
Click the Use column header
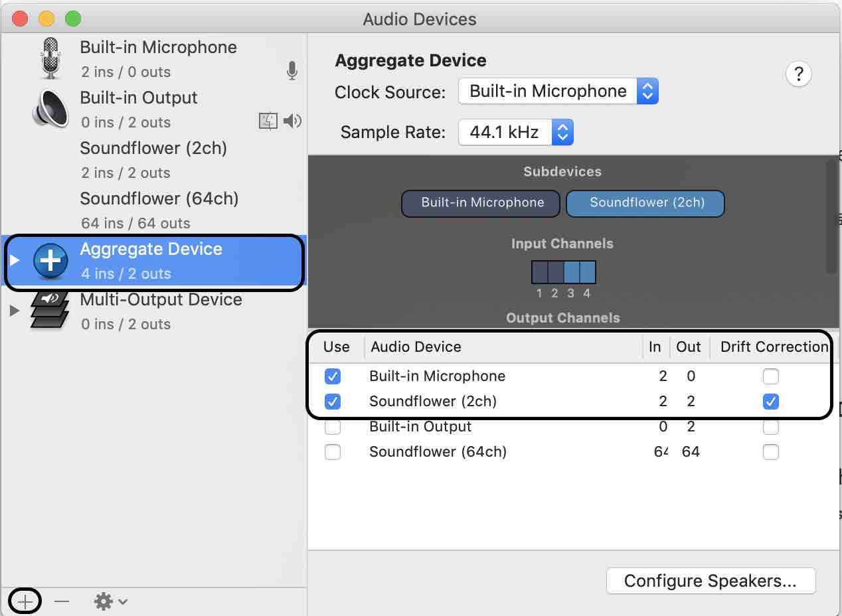pyautogui.click(x=337, y=346)
